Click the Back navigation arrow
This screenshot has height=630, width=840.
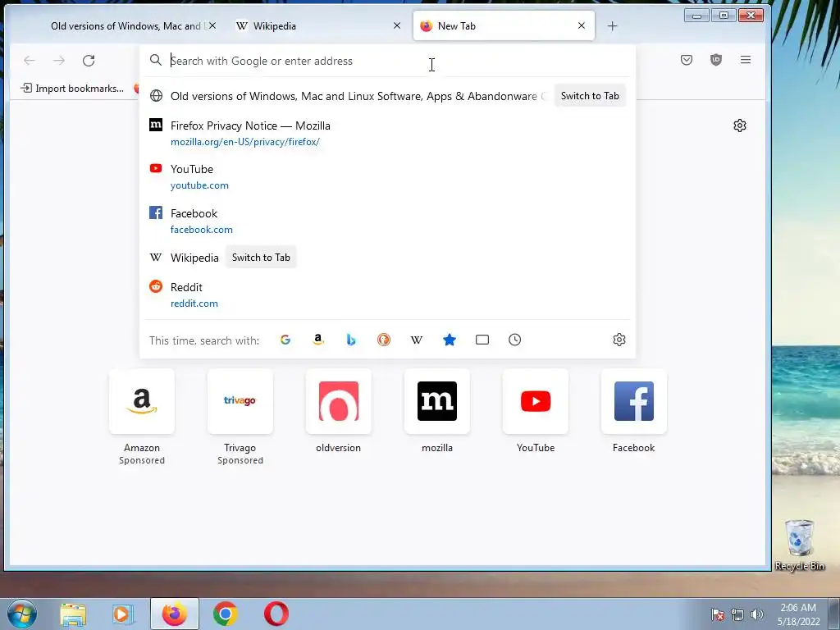30,61
